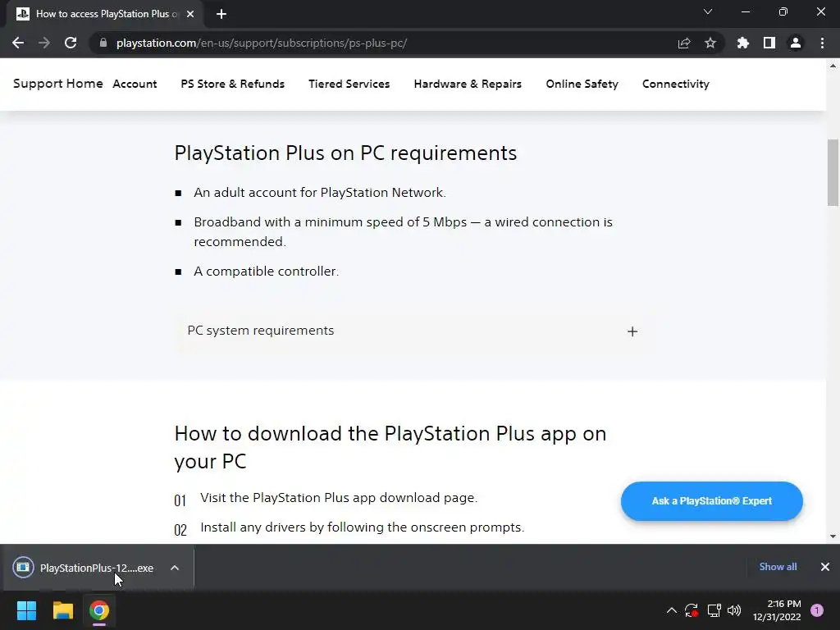This screenshot has height=630, width=840.
Task: Go back using the browser back arrow
Action: click(x=18, y=43)
